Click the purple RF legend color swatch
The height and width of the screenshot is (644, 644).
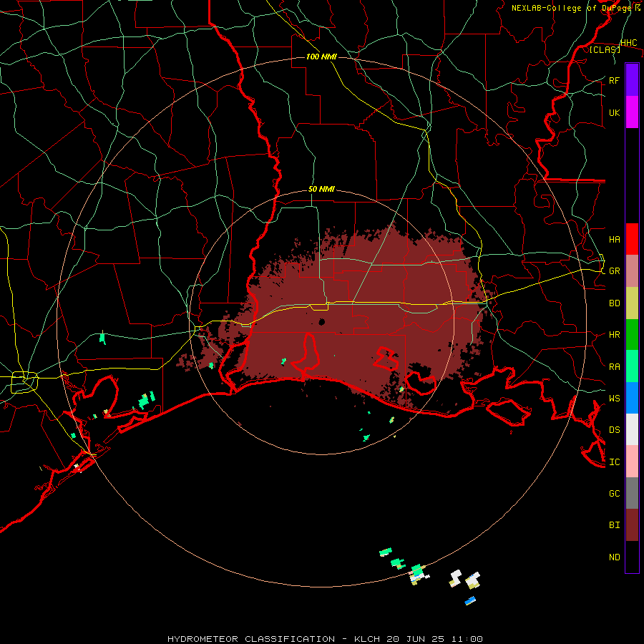coord(632,80)
